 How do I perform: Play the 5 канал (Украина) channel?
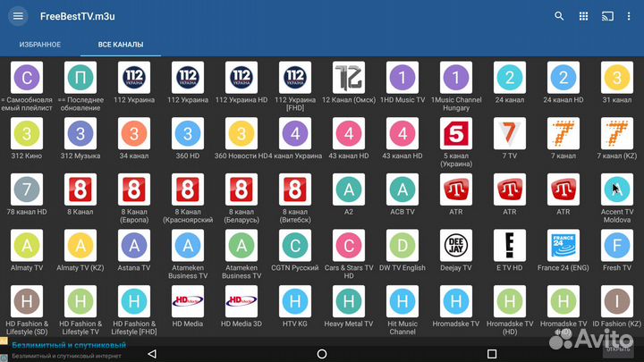[456, 134]
